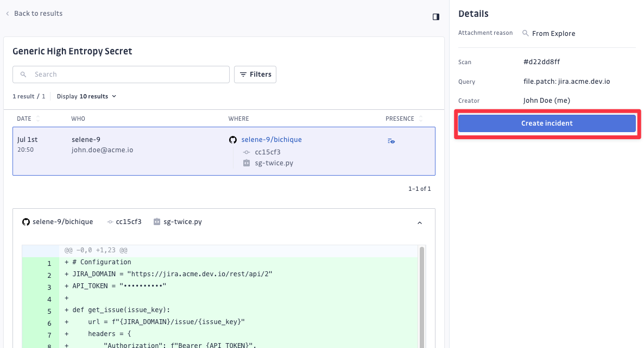Viewport: 644px width, 348px height.
Task: Open the Filters menu
Action: click(x=255, y=74)
